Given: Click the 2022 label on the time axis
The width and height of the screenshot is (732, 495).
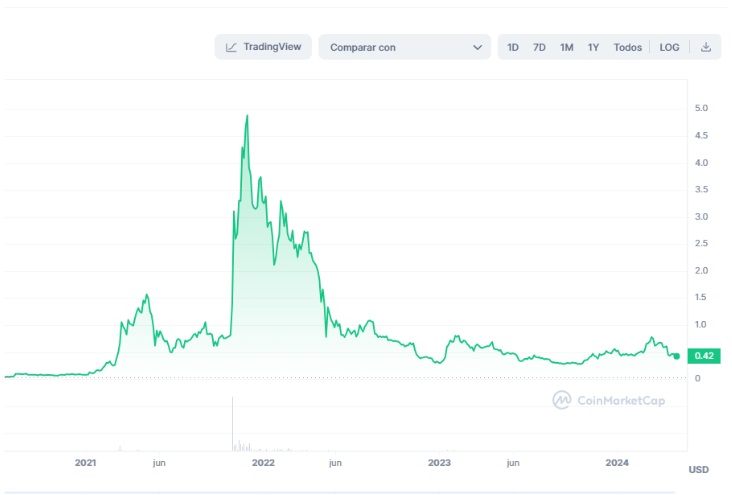Looking at the screenshot, I should click(264, 463).
